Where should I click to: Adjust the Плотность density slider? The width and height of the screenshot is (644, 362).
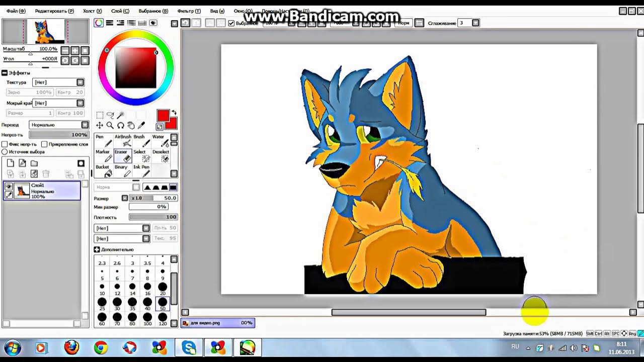tap(153, 217)
